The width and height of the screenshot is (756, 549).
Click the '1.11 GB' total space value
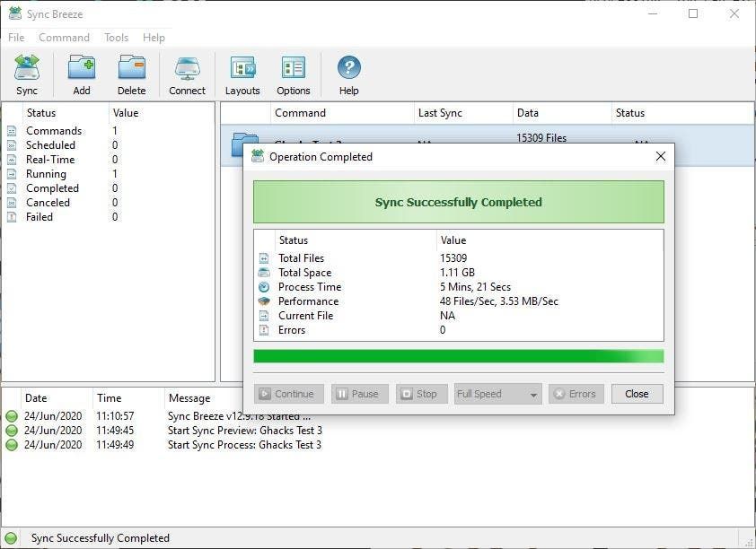(458, 273)
